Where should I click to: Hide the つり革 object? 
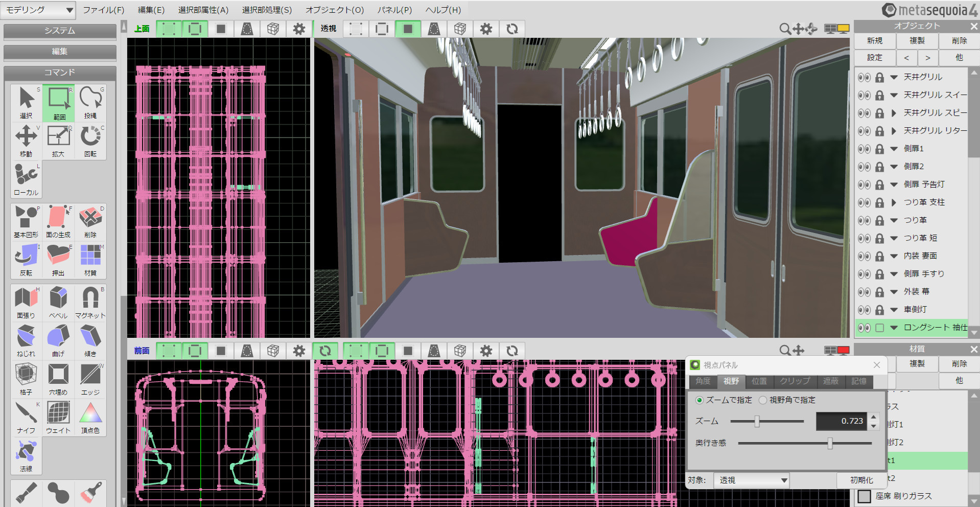coord(864,220)
